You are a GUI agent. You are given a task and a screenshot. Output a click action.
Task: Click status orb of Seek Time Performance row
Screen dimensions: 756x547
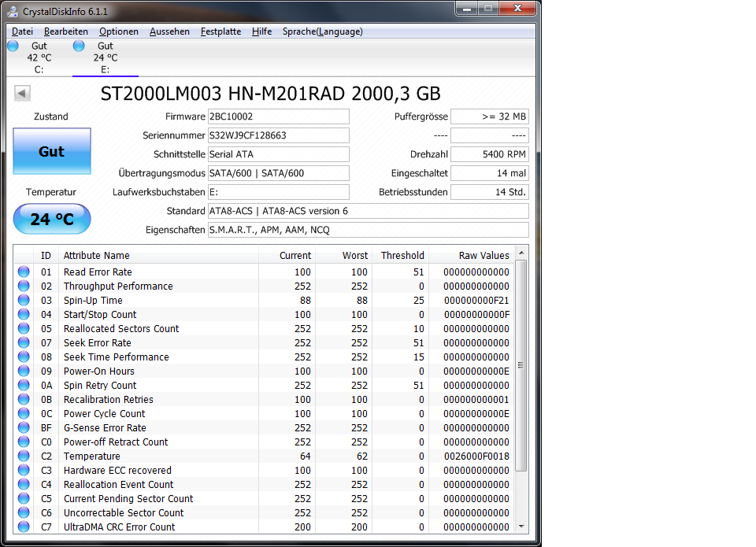(x=24, y=357)
